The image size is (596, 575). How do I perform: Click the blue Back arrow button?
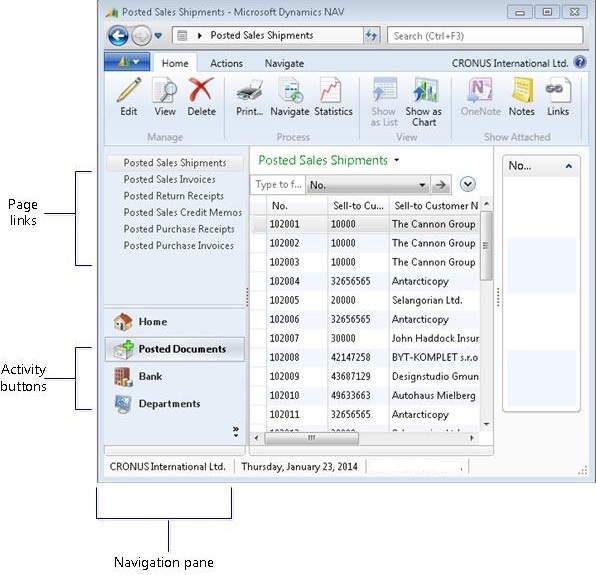pos(118,36)
